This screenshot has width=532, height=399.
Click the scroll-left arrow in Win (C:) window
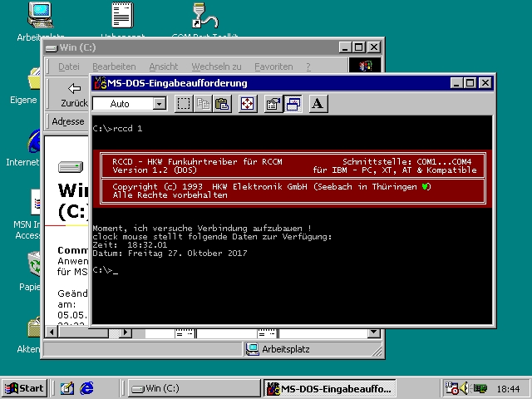tap(52, 332)
